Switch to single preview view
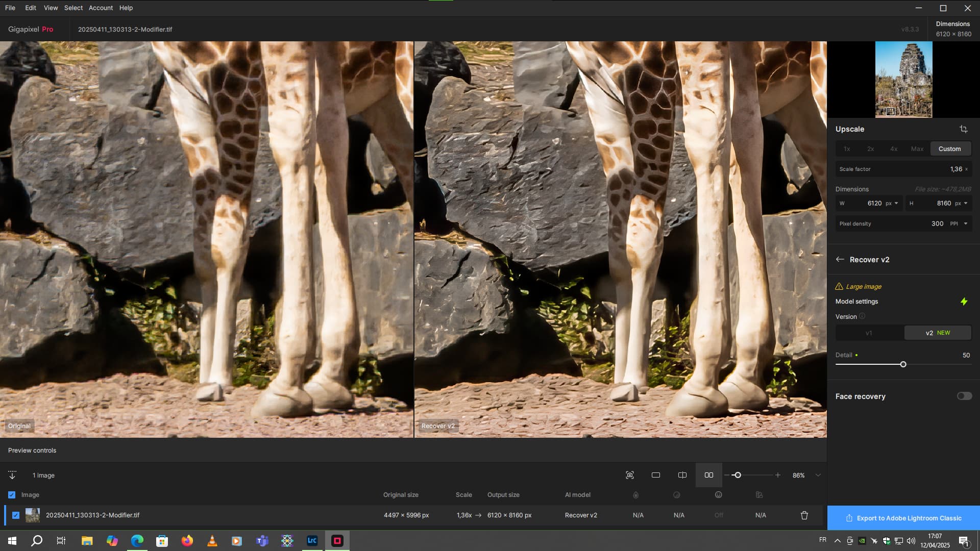The image size is (980, 551). pyautogui.click(x=656, y=475)
